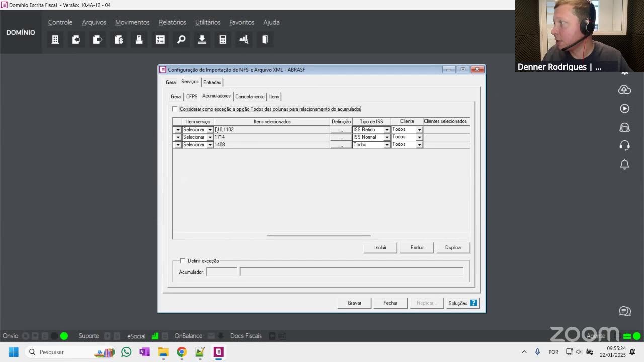Open the calculator icon in the toolbar
The height and width of the screenshot is (362, 644).
tap(223, 40)
